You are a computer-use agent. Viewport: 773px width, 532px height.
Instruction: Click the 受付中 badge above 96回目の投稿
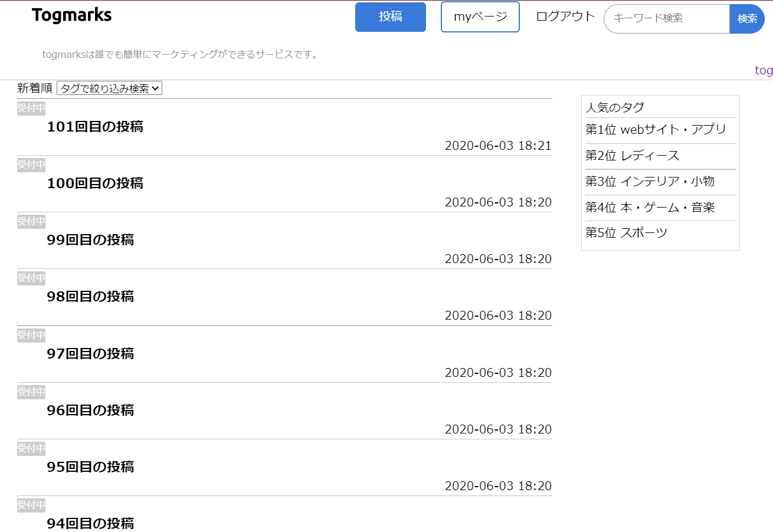[31, 392]
